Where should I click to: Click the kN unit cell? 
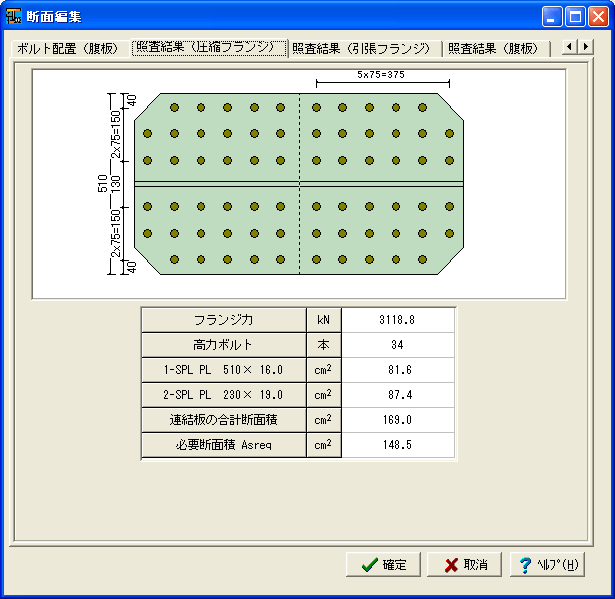[324, 320]
